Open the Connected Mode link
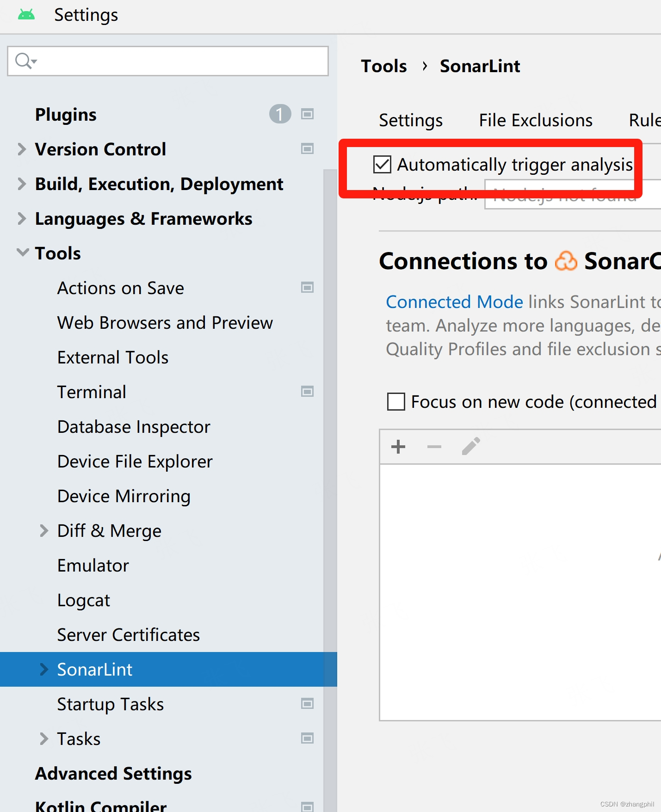Screen dimensions: 661x812 coord(454,302)
